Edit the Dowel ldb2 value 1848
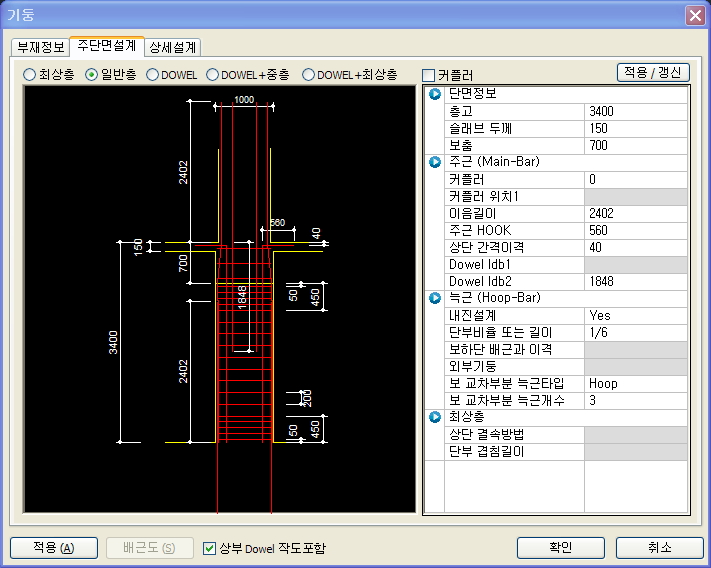The width and height of the screenshot is (711, 568). pos(636,282)
